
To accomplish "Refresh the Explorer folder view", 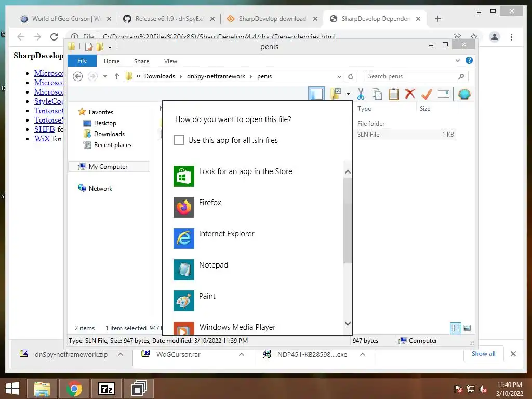I will tap(351, 77).
